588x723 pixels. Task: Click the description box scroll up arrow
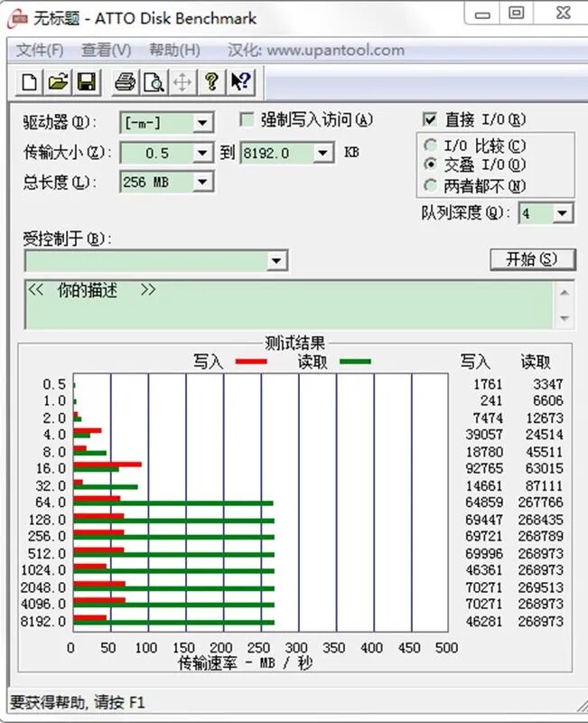click(x=565, y=293)
